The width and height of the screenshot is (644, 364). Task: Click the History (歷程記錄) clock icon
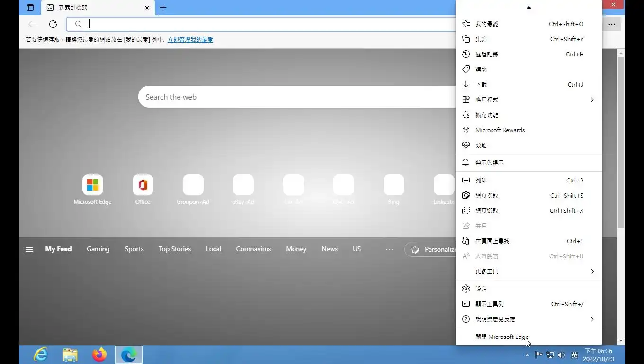(466, 54)
